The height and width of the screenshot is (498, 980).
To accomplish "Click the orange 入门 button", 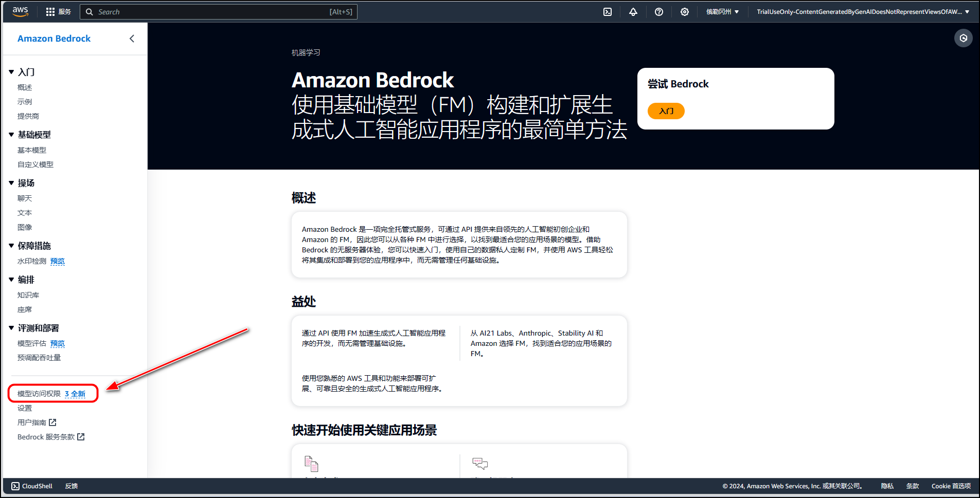I will coord(666,111).
